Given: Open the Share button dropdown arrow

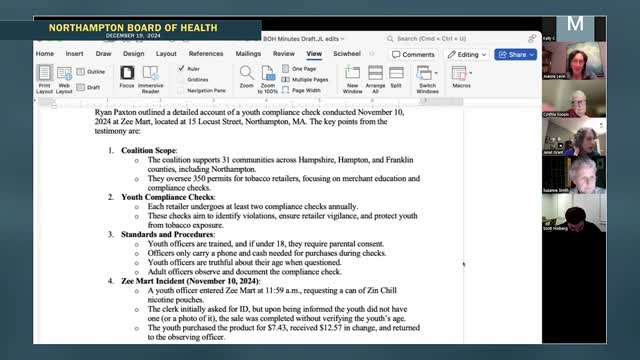Looking at the screenshot, I should 531,54.
